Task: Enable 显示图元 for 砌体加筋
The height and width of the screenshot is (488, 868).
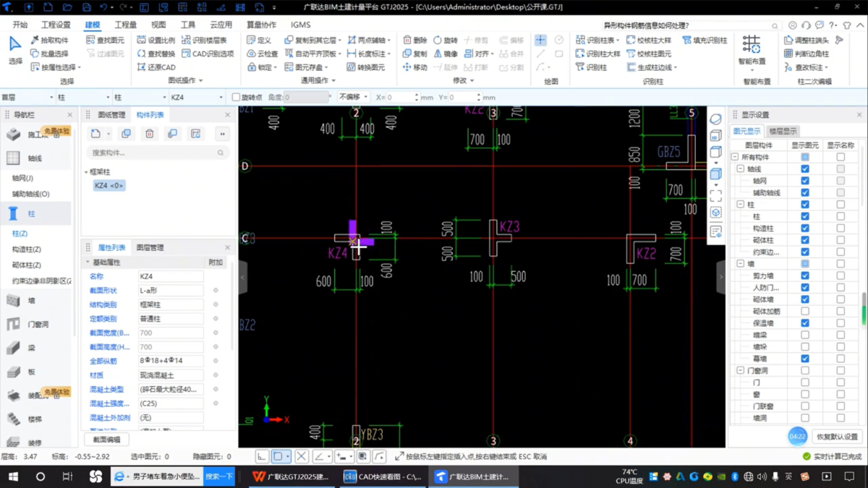Action: click(804, 311)
